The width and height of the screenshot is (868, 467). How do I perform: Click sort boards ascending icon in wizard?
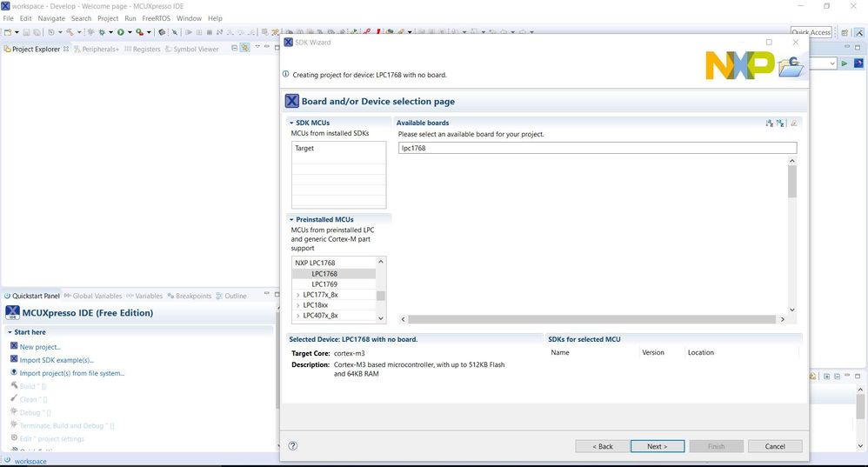click(770, 123)
